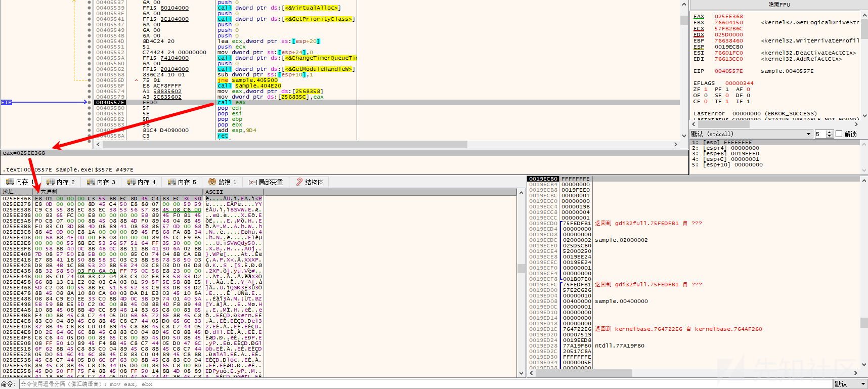The image size is (868, 389).
Task: Click the 结构体 tab's icon
Action: 299,182
